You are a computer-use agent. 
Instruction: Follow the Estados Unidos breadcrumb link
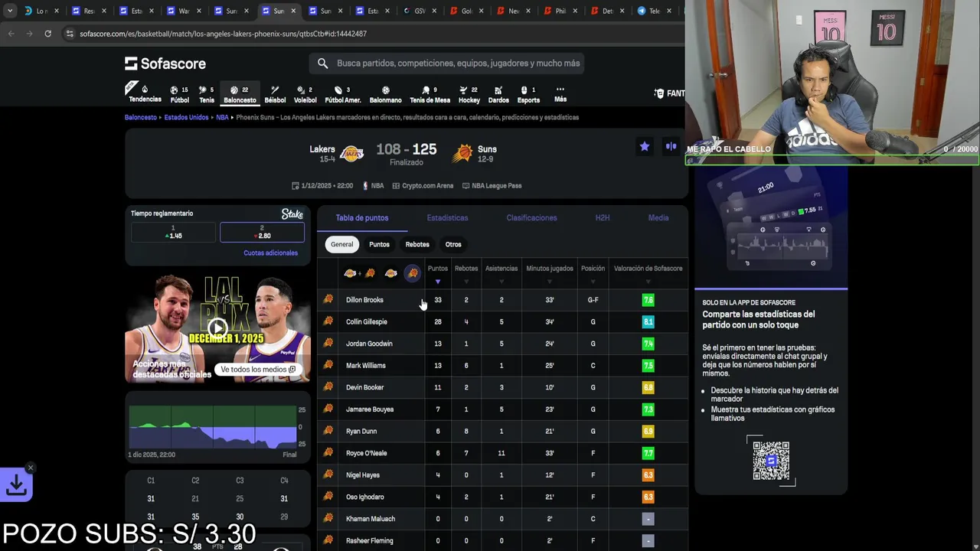click(x=186, y=117)
